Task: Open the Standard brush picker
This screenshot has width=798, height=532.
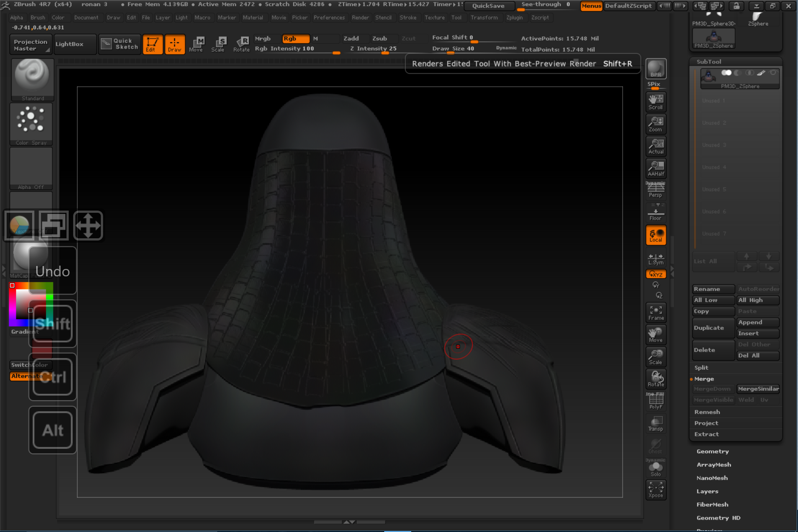Action: 33,80
